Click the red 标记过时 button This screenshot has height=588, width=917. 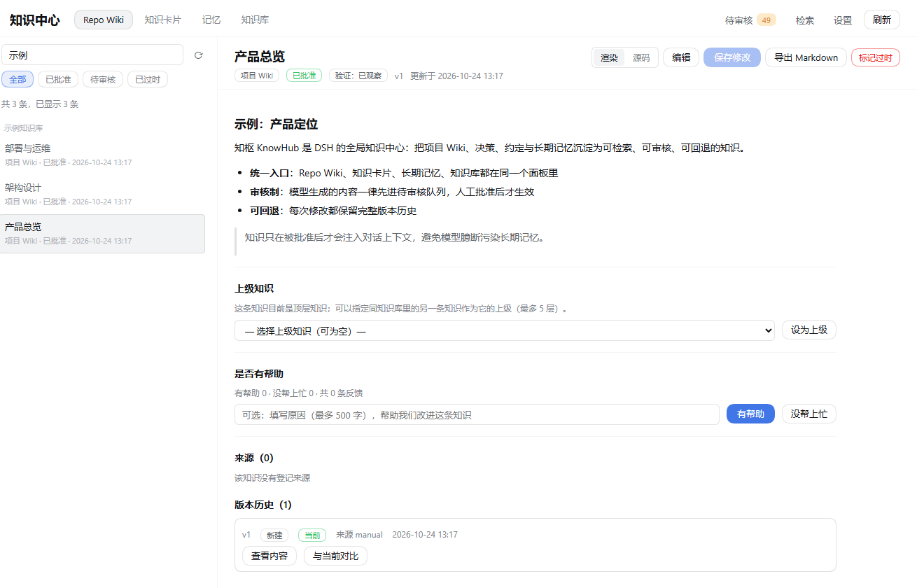click(x=876, y=57)
